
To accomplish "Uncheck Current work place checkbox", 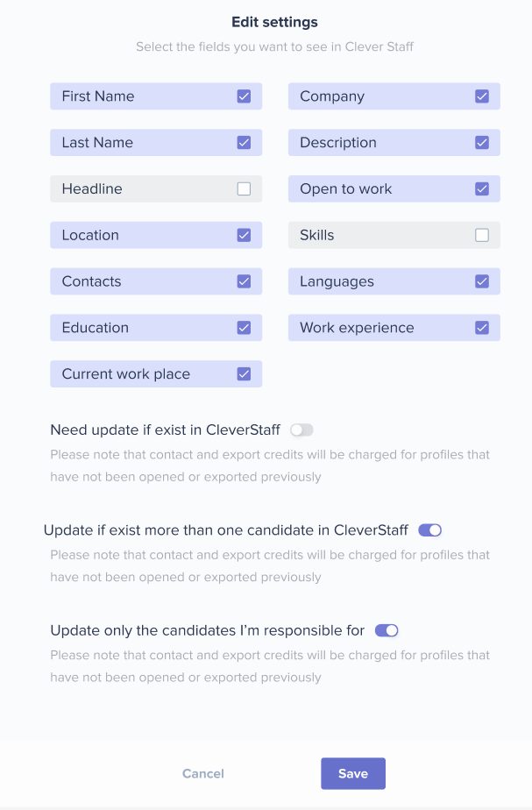I will [x=244, y=374].
